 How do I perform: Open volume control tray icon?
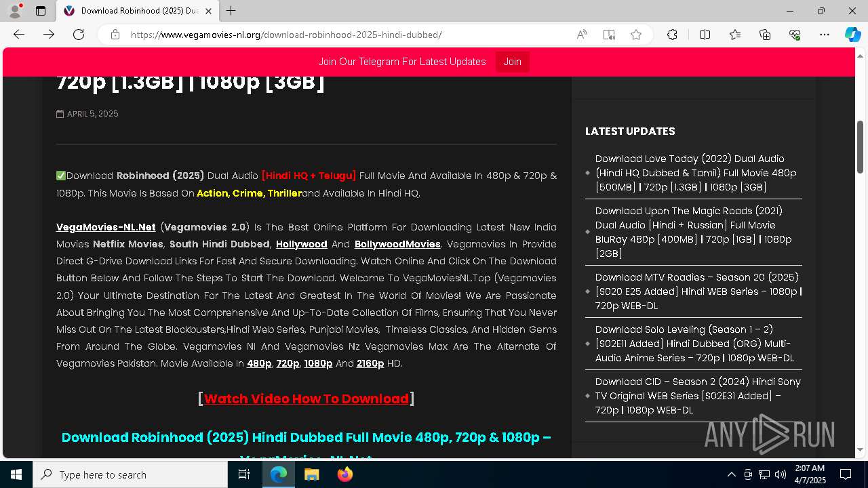781,474
